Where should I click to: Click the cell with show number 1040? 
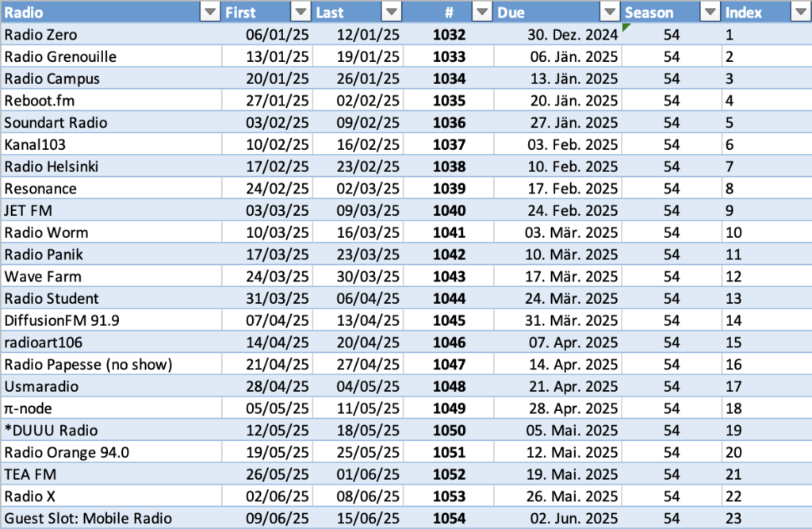(449, 211)
